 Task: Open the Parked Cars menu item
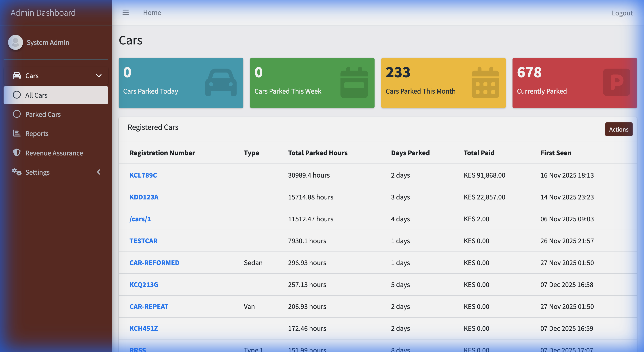click(56, 114)
